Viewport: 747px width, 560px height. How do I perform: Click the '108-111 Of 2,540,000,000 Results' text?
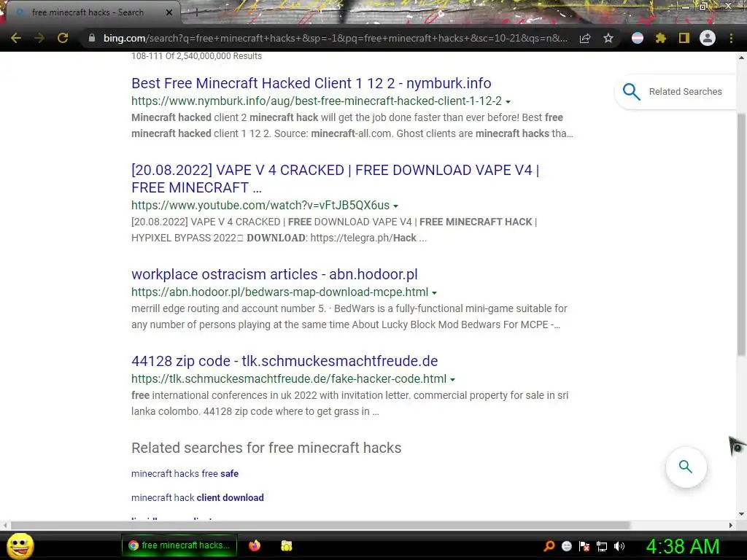pos(196,55)
